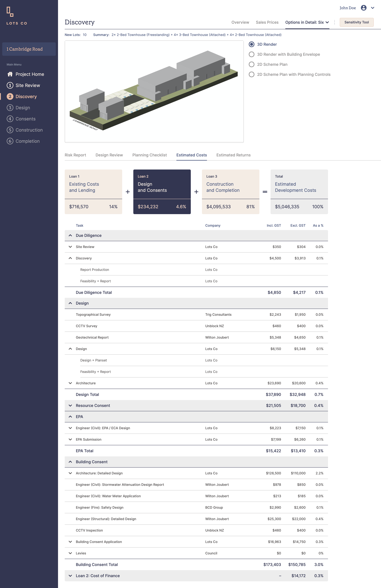Open the Options in Detail: Six dropdown
Viewport: 381px width, 588px height.
pyautogui.click(x=307, y=22)
